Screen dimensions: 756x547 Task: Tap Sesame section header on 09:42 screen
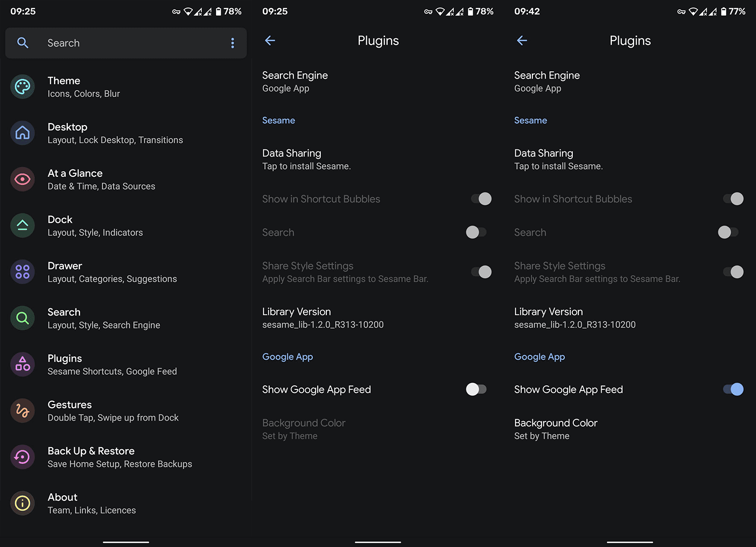pos(530,120)
